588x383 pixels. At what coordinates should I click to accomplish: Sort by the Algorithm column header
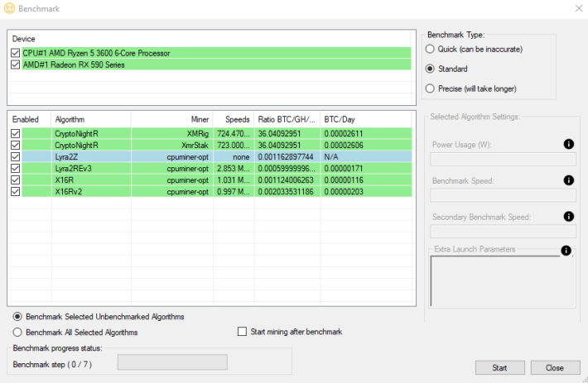91,119
